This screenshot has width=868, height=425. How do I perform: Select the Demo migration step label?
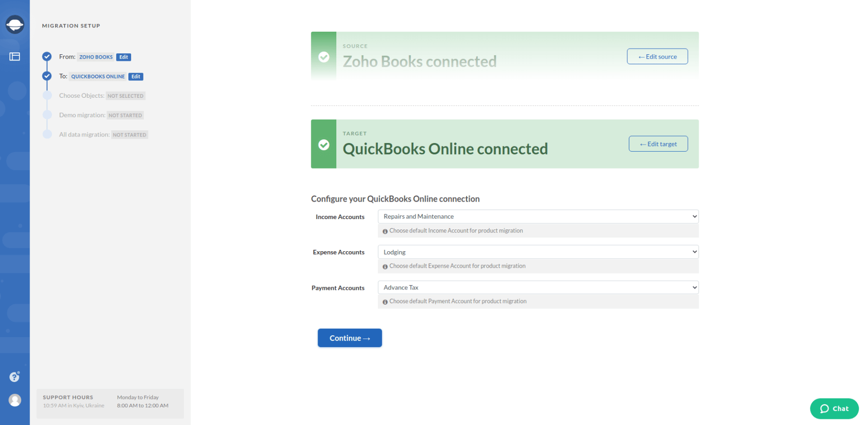coord(82,115)
